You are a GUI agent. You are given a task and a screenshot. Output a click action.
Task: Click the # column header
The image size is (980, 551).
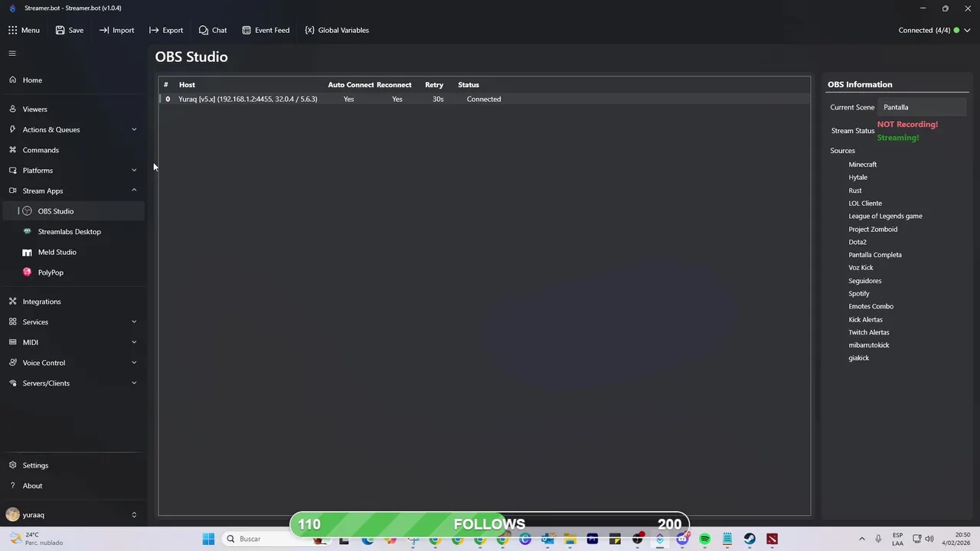[x=165, y=85]
